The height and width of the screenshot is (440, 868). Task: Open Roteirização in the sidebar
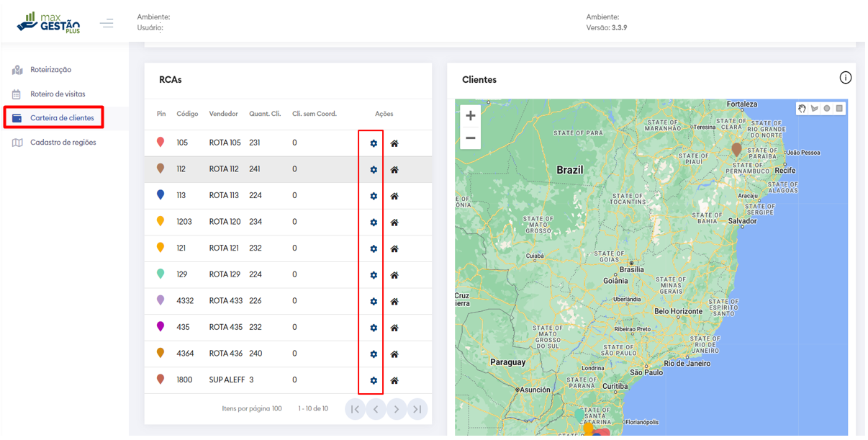[x=50, y=70]
